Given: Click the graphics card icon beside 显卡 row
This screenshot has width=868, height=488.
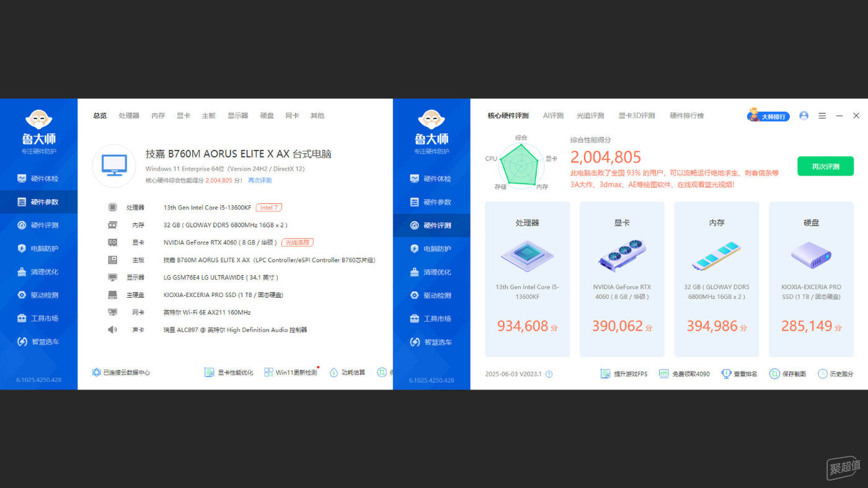Looking at the screenshot, I should (112, 242).
